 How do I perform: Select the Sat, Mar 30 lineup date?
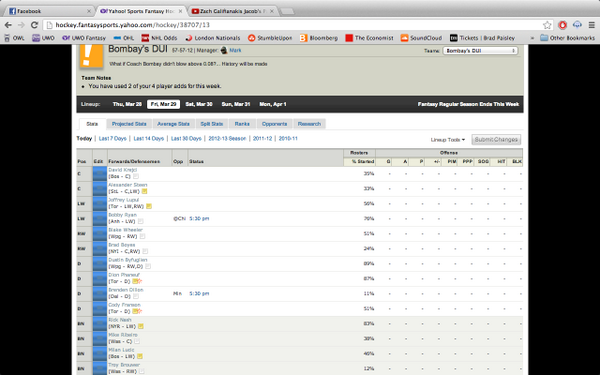pos(199,104)
